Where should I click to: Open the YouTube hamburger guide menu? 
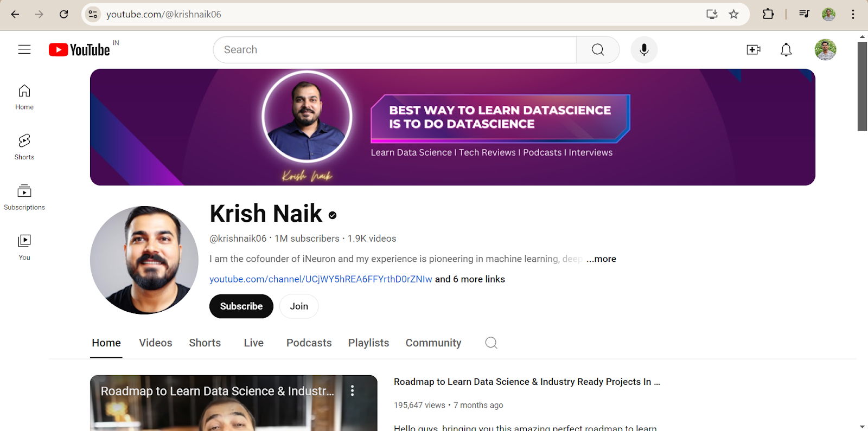click(x=24, y=49)
